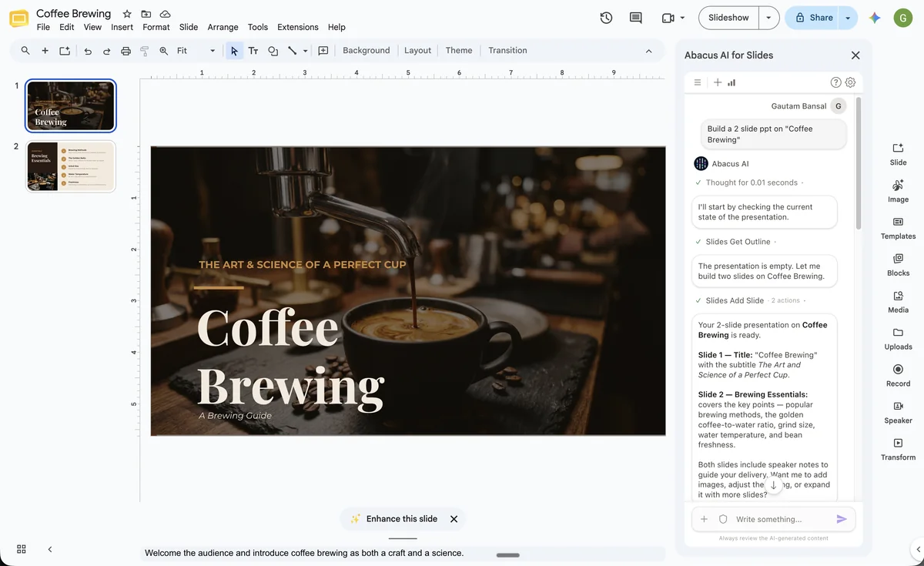Click the add comment toolbar icon
The image size is (924, 566).
coord(323,51)
